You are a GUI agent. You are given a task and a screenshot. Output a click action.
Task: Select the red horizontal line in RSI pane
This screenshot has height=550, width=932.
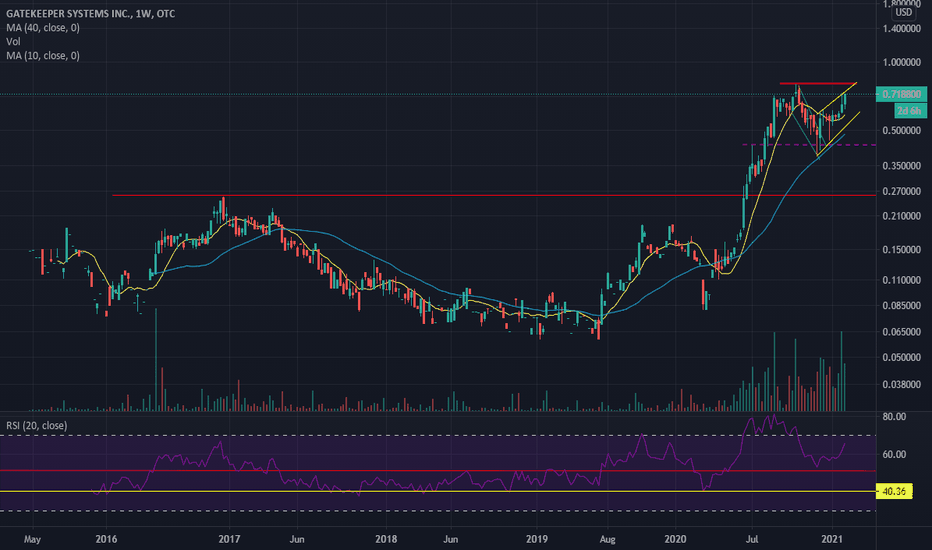tap(438, 471)
